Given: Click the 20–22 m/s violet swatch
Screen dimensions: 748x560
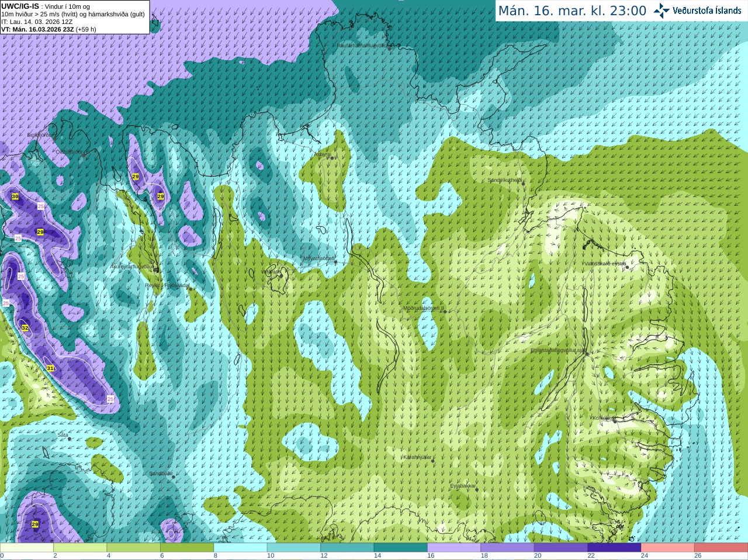Looking at the screenshot, I should click(561, 548).
